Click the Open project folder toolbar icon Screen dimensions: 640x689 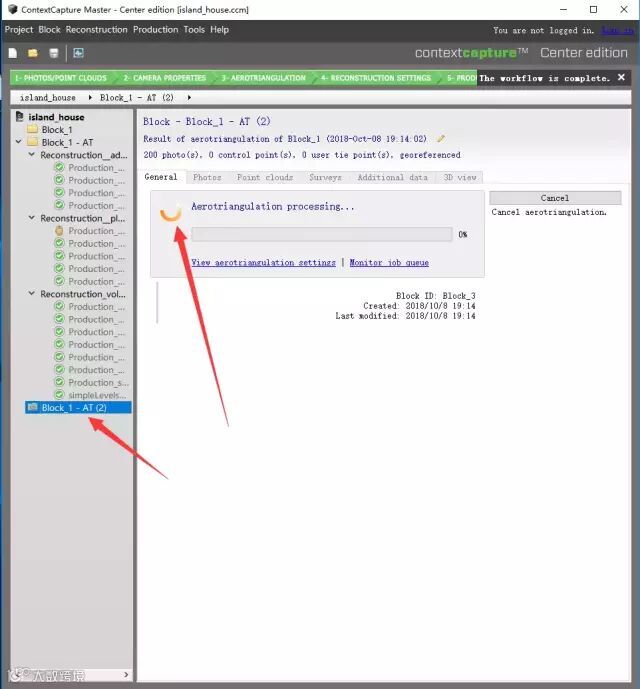point(33,53)
